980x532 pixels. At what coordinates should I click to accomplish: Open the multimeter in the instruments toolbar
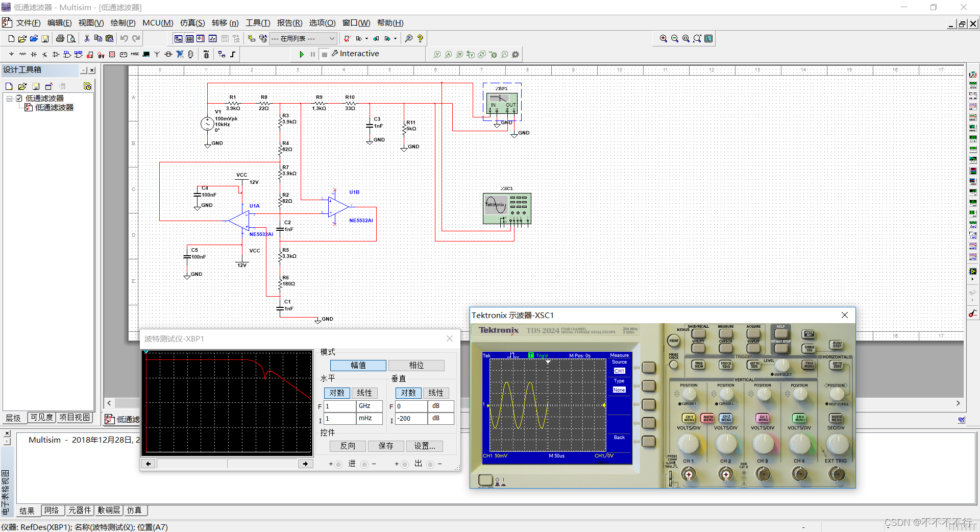[x=973, y=75]
